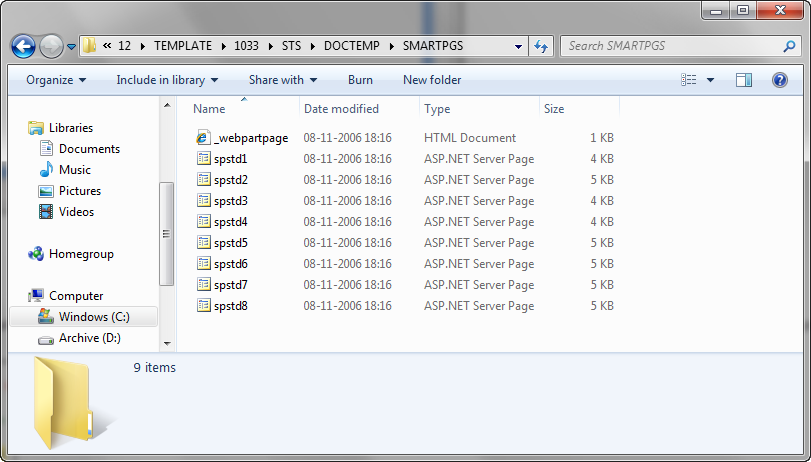Navigate to DOCTEMP in the breadcrumb
This screenshot has width=811, height=462.
click(352, 46)
